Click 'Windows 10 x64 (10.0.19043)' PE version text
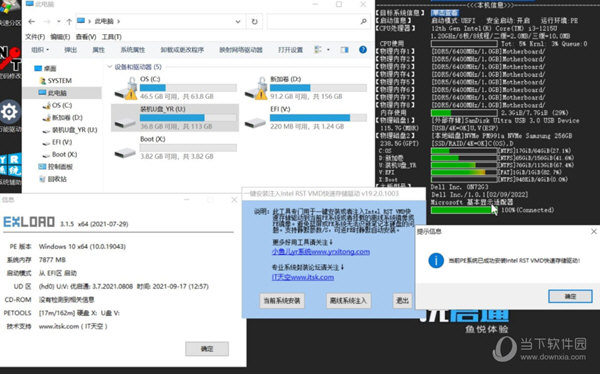This screenshot has height=374, width=600. point(82,246)
